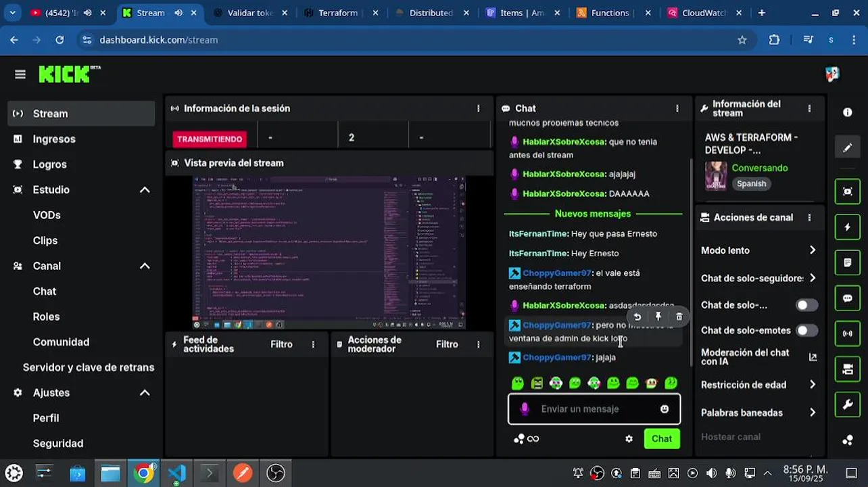Open Información del stream three-dot menu
This screenshot has width=868, height=487.
coord(809,108)
